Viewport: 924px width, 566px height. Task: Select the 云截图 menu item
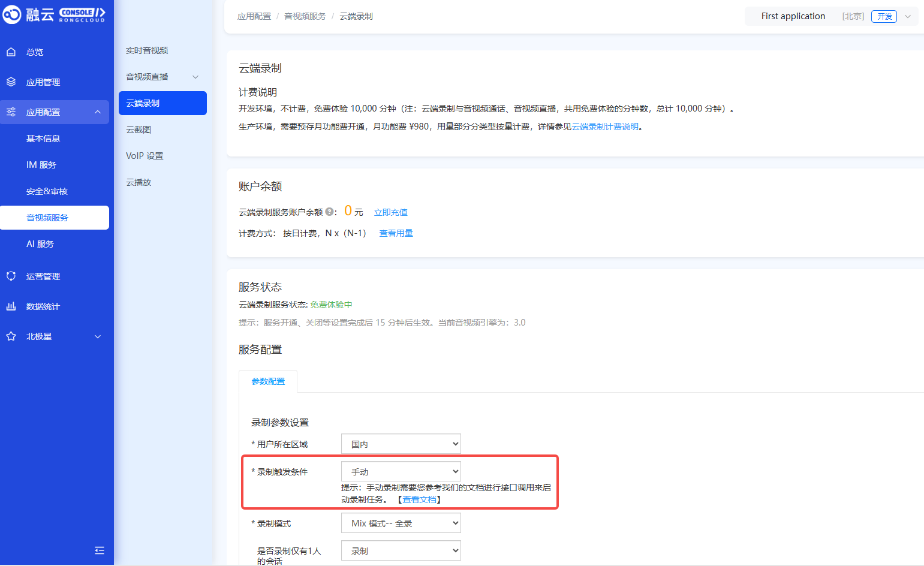(x=139, y=130)
